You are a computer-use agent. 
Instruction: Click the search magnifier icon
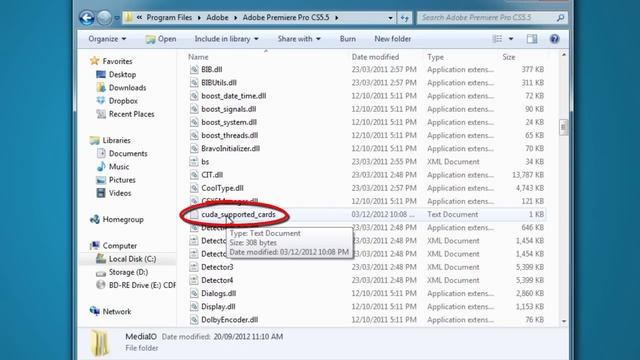[x=560, y=18]
